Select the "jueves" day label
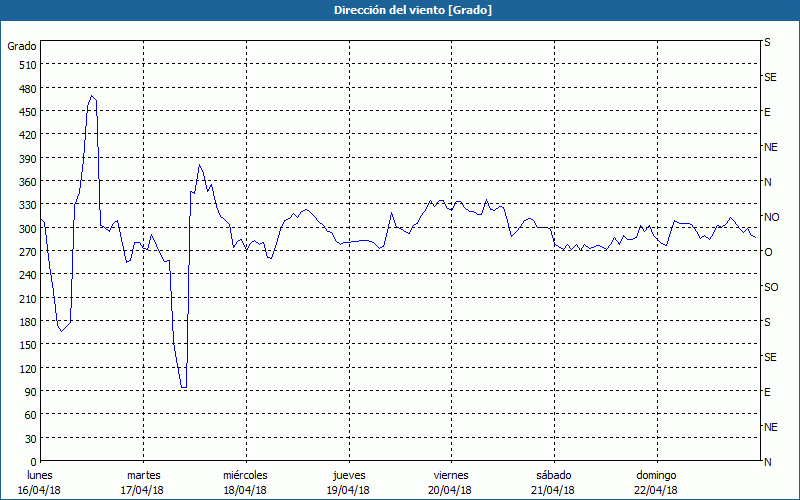The height and width of the screenshot is (500, 800). coord(349,475)
